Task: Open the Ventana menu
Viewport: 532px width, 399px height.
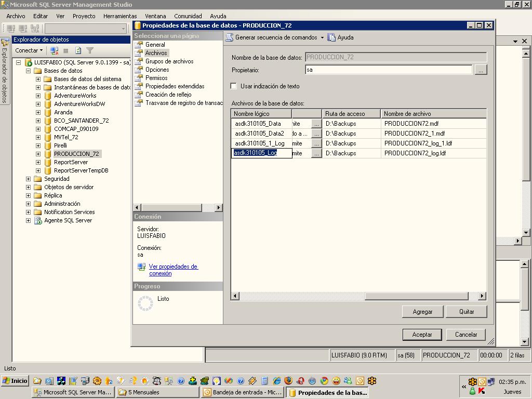Action: 155,16
